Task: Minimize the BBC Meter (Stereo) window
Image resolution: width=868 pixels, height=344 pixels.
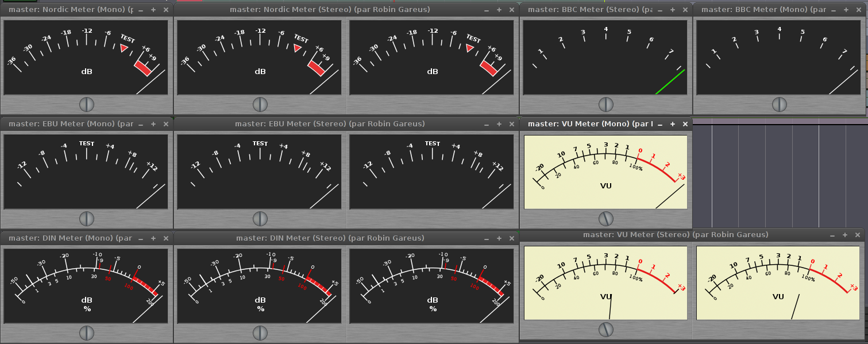Action: click(x=660, y=10)
